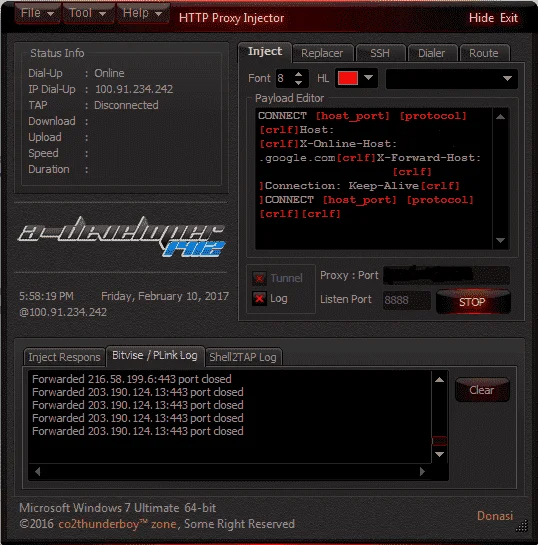This screenshot has height=545, width=538.
Task: Click the red log scrollbar thumb
Action: (440, 441)
